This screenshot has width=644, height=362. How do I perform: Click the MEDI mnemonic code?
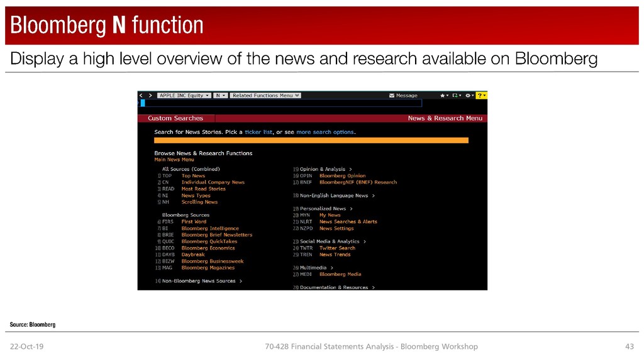[306, 274]
